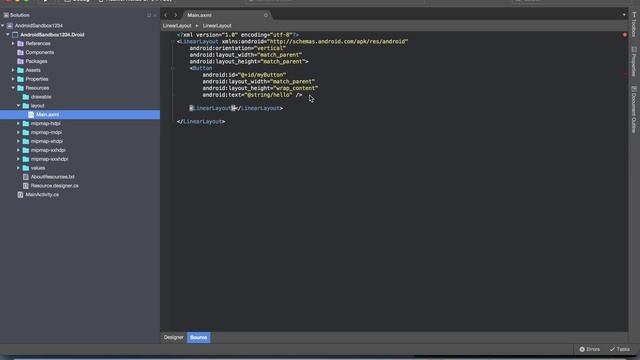The image size is (640, 360).
Task: Expand the mipmap-hdpi folder arrow
Action: tap(18, 124)
